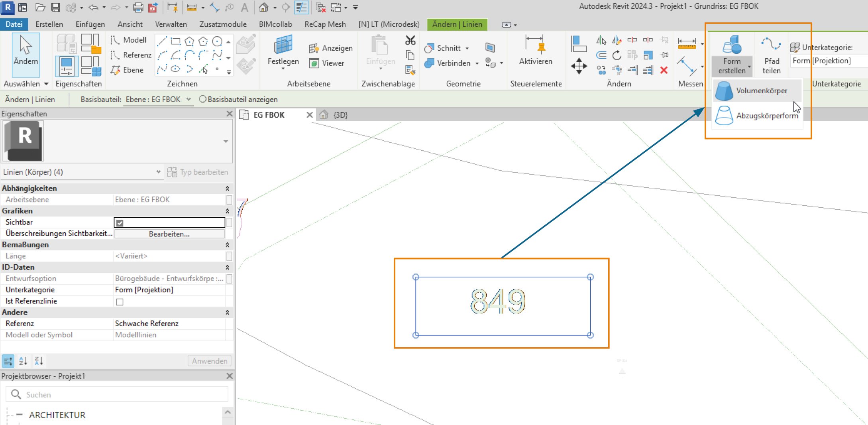The width and height of the screenshot is (868, 425).
Task: Click the small box beside the Arbeitsebene value
Action: coord(229,200)
